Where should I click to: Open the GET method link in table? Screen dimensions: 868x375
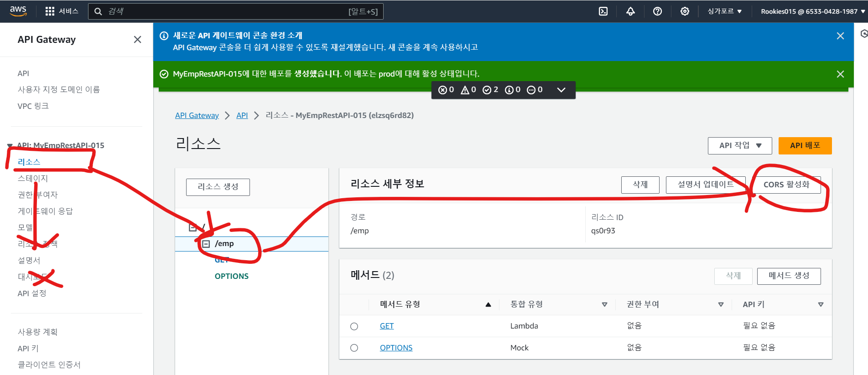pos(387,326)
